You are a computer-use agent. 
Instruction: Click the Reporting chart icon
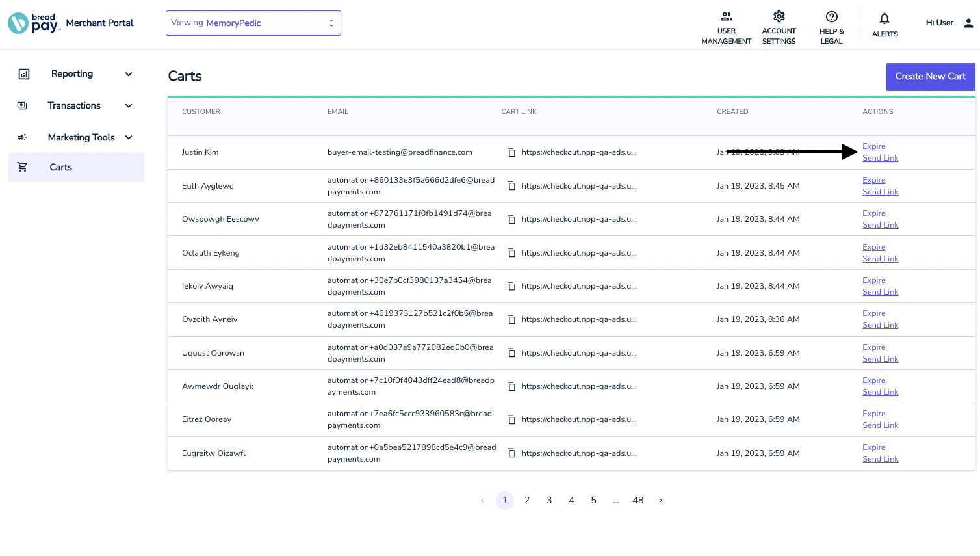coord(24,74)
